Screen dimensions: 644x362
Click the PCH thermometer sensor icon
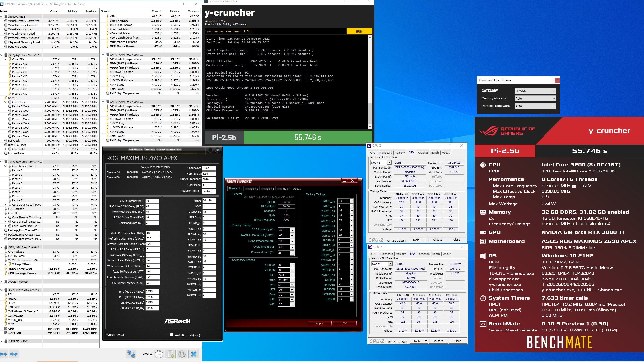pos(6,294)
